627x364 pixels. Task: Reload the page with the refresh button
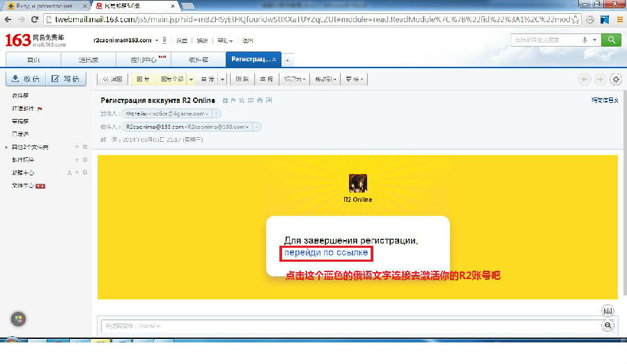tap(35, 19)
